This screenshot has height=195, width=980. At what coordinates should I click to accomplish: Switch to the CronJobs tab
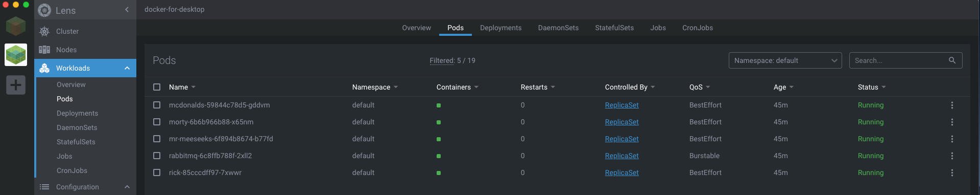click(698, 28)
